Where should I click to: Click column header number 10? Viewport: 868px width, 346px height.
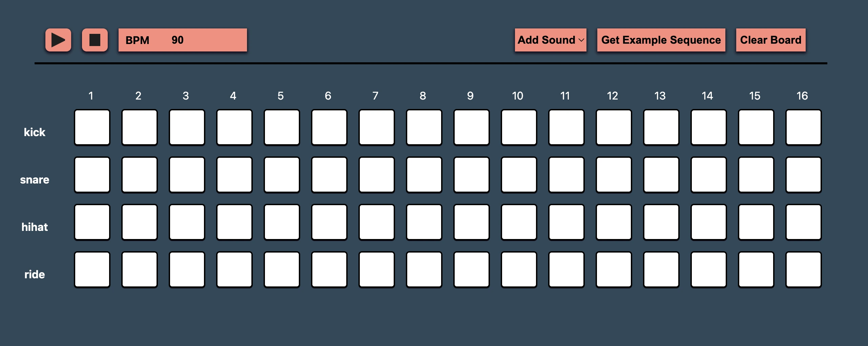pyautogui.click(x=517, y=96)
